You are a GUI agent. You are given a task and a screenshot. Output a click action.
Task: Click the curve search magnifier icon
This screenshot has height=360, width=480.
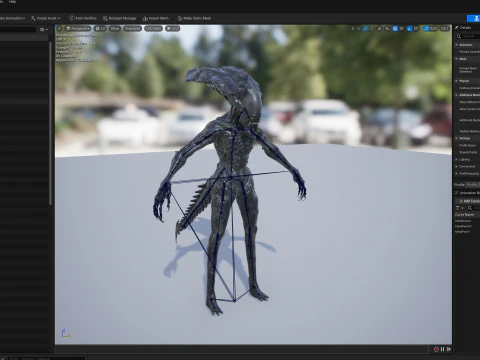coord(470,208)
